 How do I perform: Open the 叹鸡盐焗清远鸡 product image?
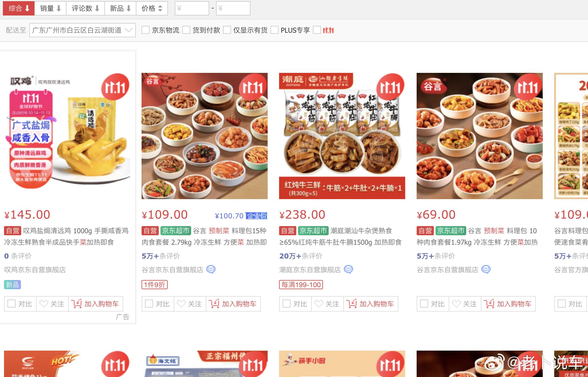[x=67, y=136]
